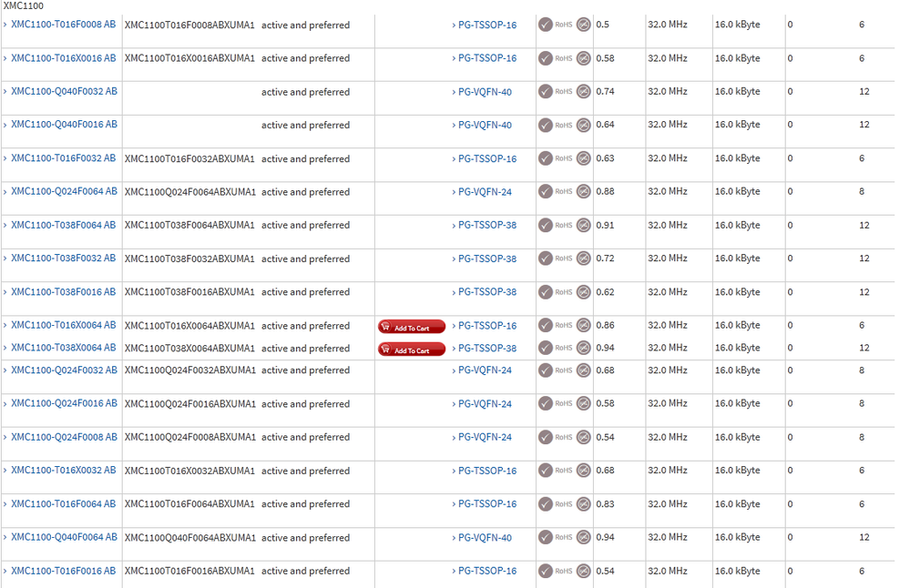
Task: Click RoHS checkmark in XMC1100-T038X0064 AB row
Action: [546, 348]
